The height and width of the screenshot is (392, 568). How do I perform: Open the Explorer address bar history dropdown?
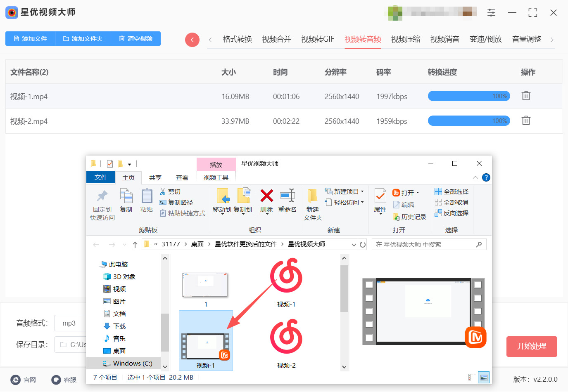click(354, 245)
